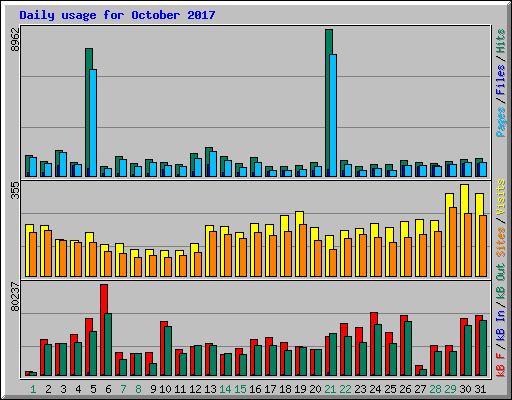Click the 'Hits' legend label
Viewport: 512px width, 400px height.
click(x=501, y=41)
